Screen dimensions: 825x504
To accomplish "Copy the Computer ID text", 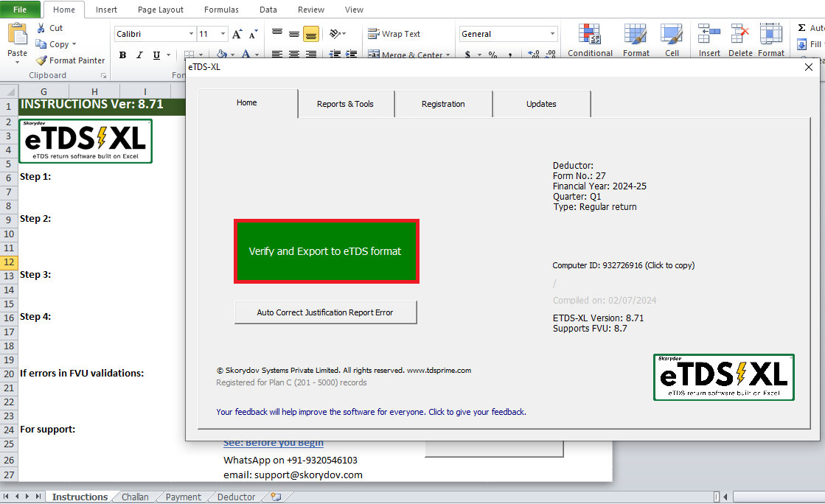I will [x=624, y=266].
